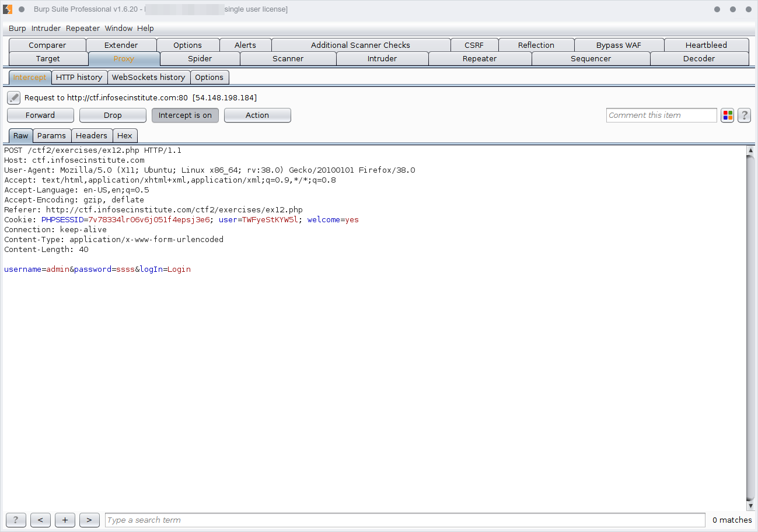Open the Heartbleed tab

click(706, 45)
